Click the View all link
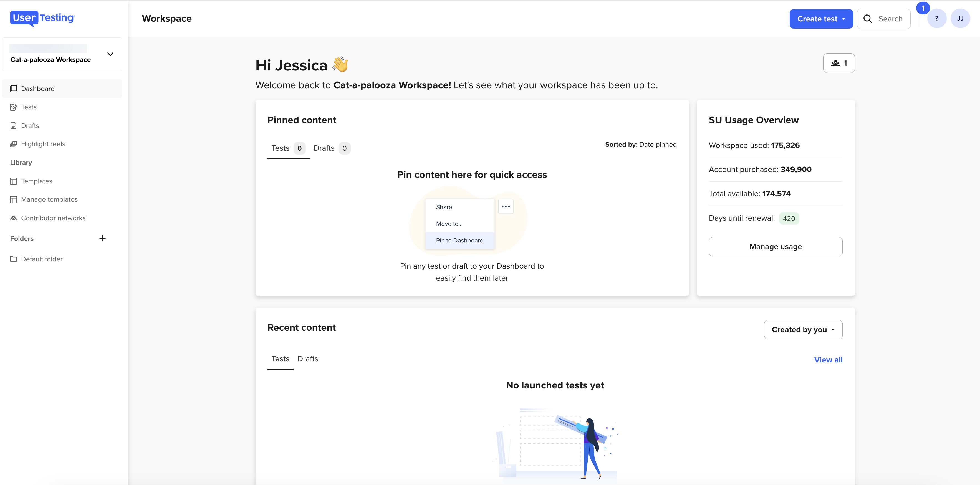Viewport: 980px width, 485px height. (828, 360)
